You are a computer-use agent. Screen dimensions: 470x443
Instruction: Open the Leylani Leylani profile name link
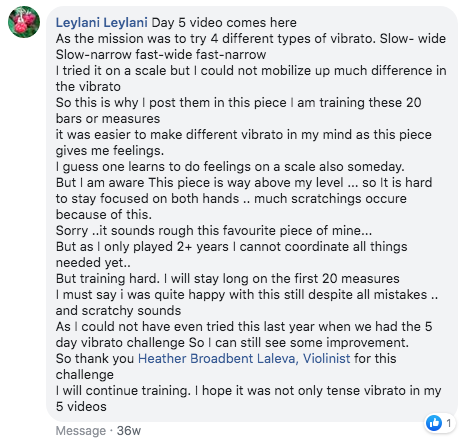pyautogui.click(x=101, y=23)
